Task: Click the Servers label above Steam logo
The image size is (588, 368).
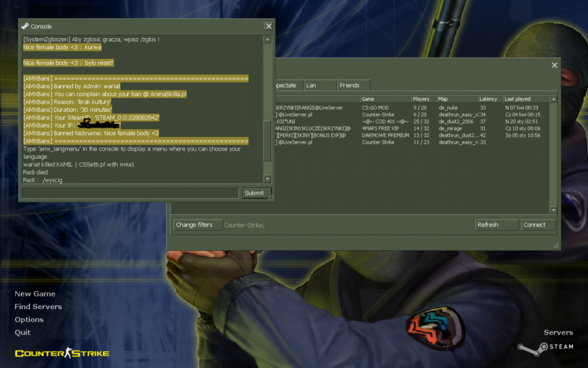Action: pyautogui.click(x=559, y=332)
